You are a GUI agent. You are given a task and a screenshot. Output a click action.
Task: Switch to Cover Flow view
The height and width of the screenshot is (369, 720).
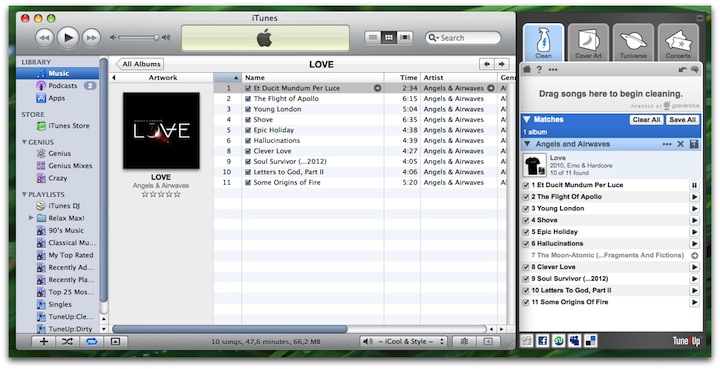[x=405, y=38]
